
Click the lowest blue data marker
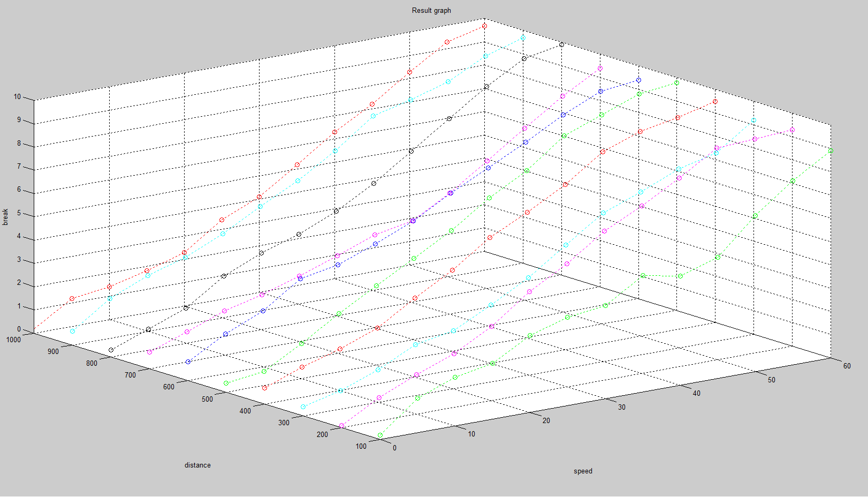pyautogui.click(x=188, y=362)
